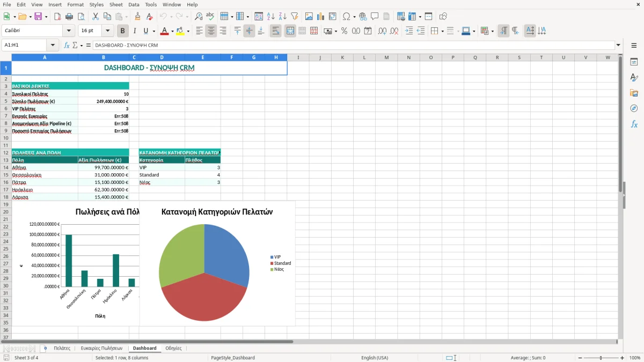This screenshot has height=362, width=644.
Task: Open the sidebar Navigator compass icon
Action: click(634, 108)
